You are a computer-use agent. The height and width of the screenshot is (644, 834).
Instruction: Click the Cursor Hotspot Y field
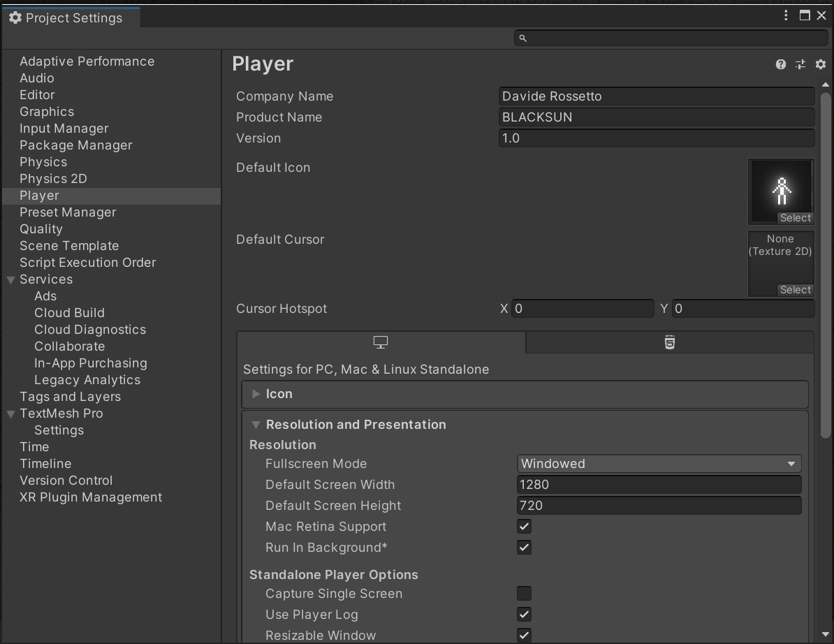click(743, 309)
